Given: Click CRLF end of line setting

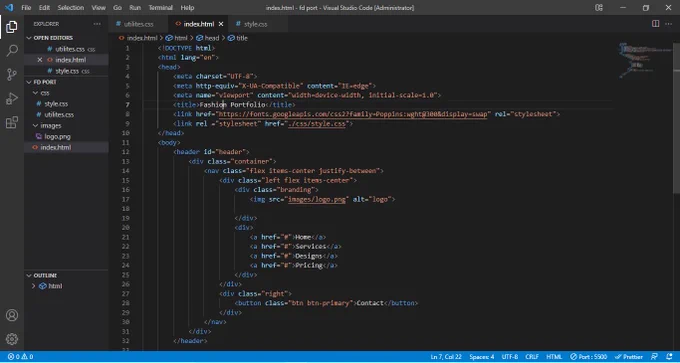Looking at the screenshot, I should coord(532,357).
